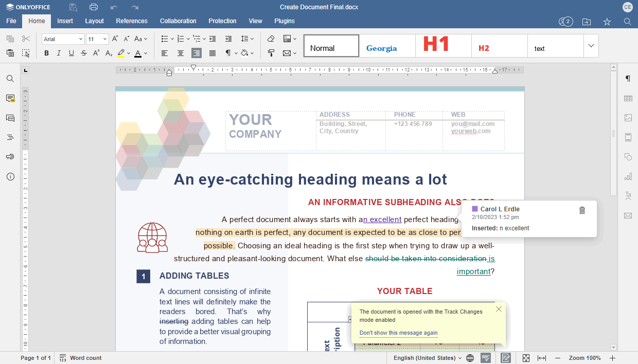Select the Clear Style eraser icon
Screen dimensions: 638x364
pyautogui.click(x=271, y=39)
